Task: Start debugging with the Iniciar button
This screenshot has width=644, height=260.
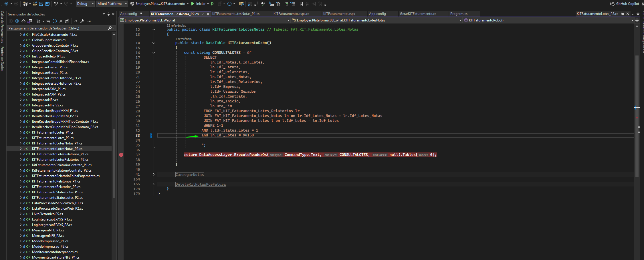Action: (x=198, y=4)
